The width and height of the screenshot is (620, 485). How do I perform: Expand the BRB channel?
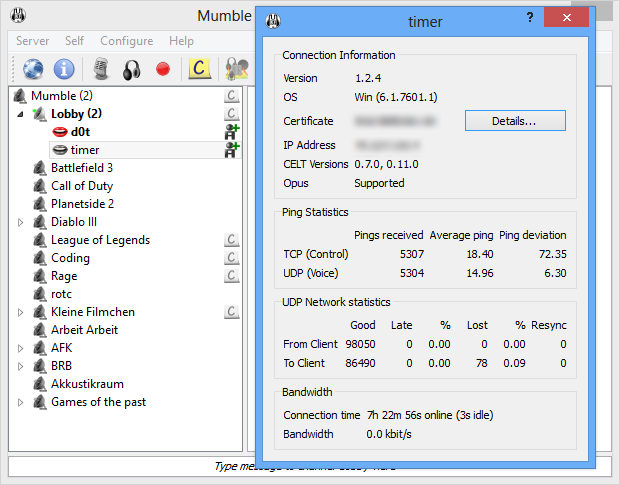(x=20, y=366)
